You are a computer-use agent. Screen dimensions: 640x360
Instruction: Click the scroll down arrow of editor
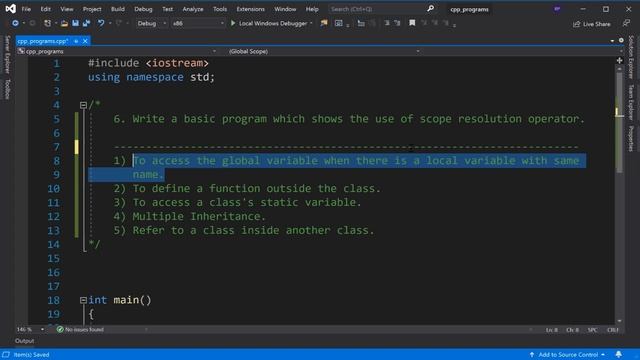[619, 321]
